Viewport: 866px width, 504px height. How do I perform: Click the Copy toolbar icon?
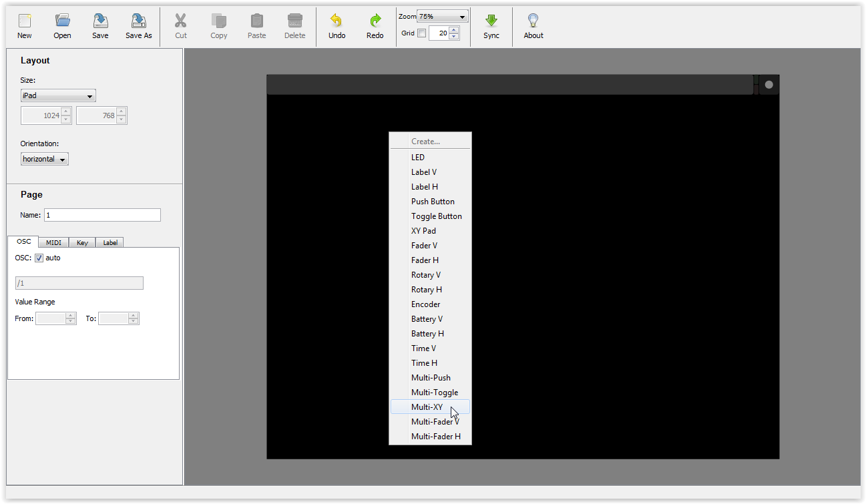(219, 21)
